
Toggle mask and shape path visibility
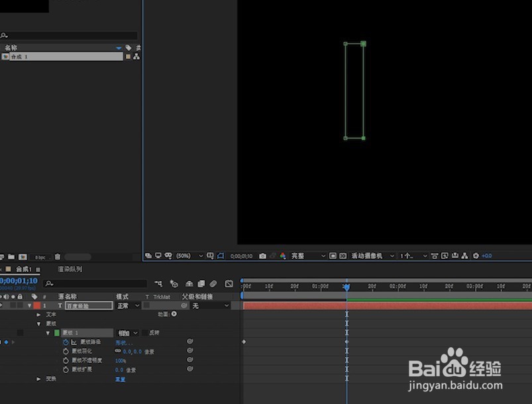(x=221, y=256)
